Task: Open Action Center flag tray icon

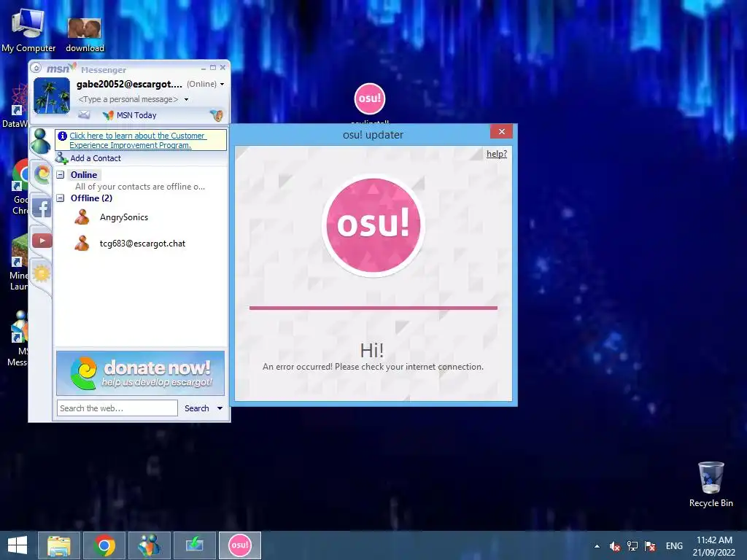Action: [x=650, y=546]
